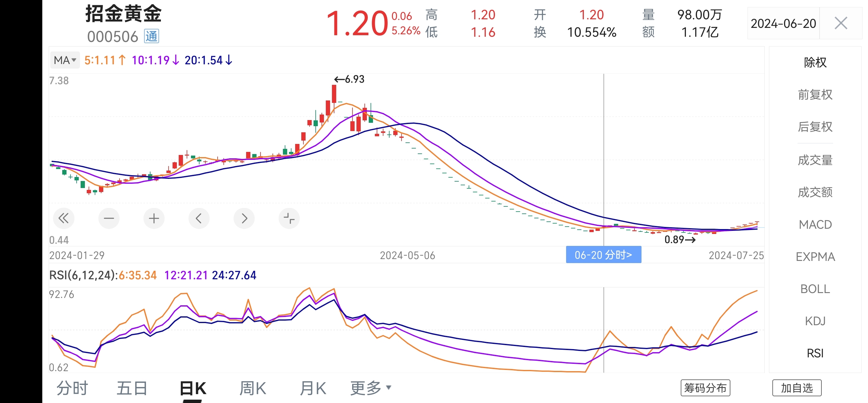Move crosshair left with arrow button
Image resolution: width=868 pixels, height=403 pixels.
coord(199,219)
